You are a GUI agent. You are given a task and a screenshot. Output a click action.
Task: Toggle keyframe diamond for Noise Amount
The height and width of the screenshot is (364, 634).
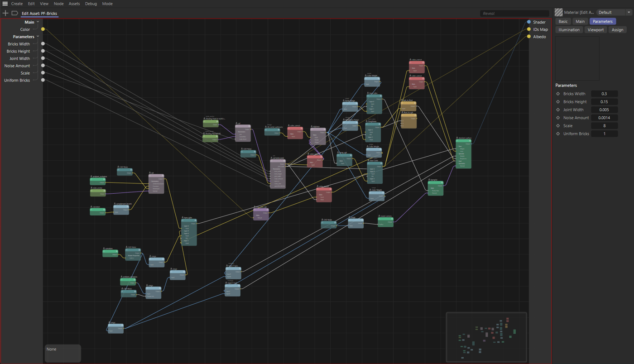[558, 118]
